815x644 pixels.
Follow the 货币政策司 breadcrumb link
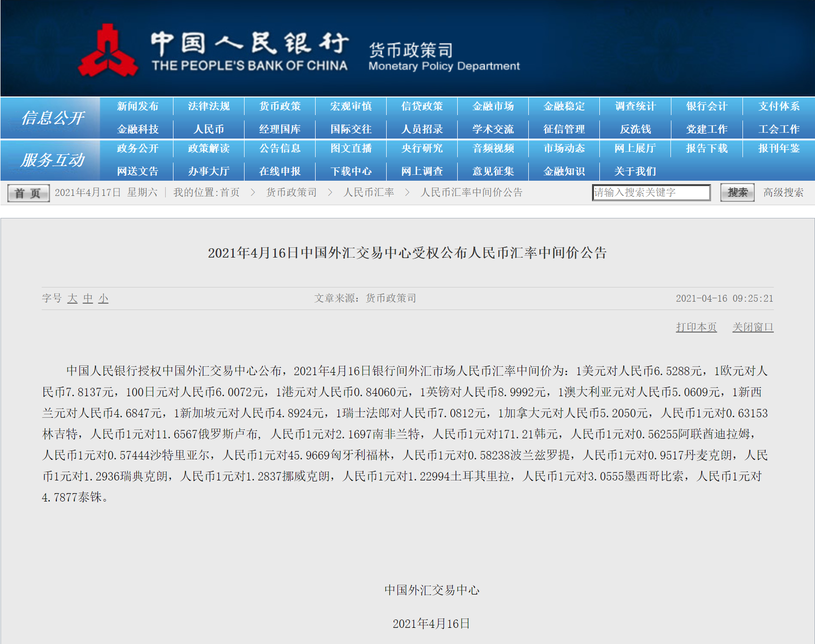coord(292,192)
